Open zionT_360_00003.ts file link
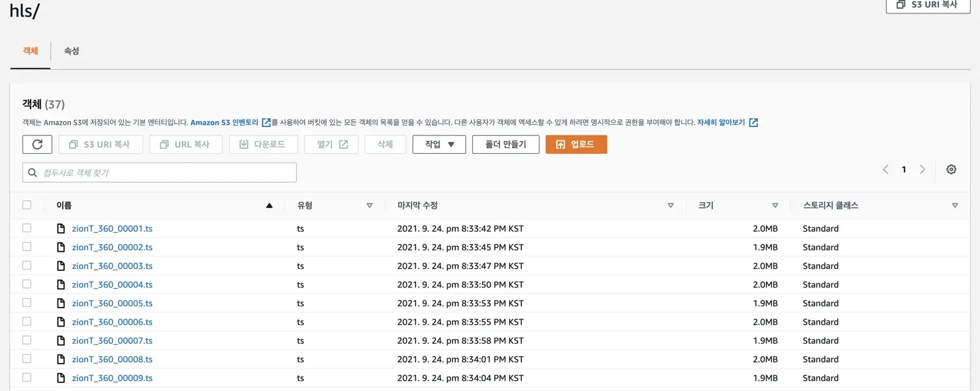Image resolution: width=980 pixels, height=391 pixels. coord(112,266)
